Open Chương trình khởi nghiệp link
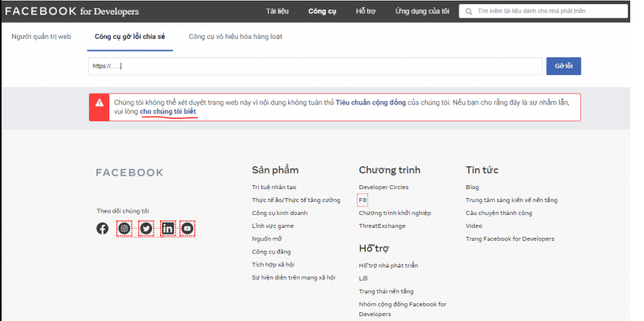Screen dimensions: 644x321 pyautogui.click(x=395, y=213)
